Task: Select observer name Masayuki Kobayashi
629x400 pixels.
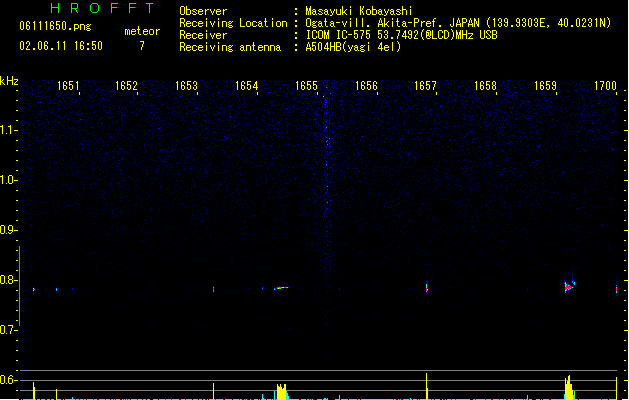Action: tap(359, 11)
